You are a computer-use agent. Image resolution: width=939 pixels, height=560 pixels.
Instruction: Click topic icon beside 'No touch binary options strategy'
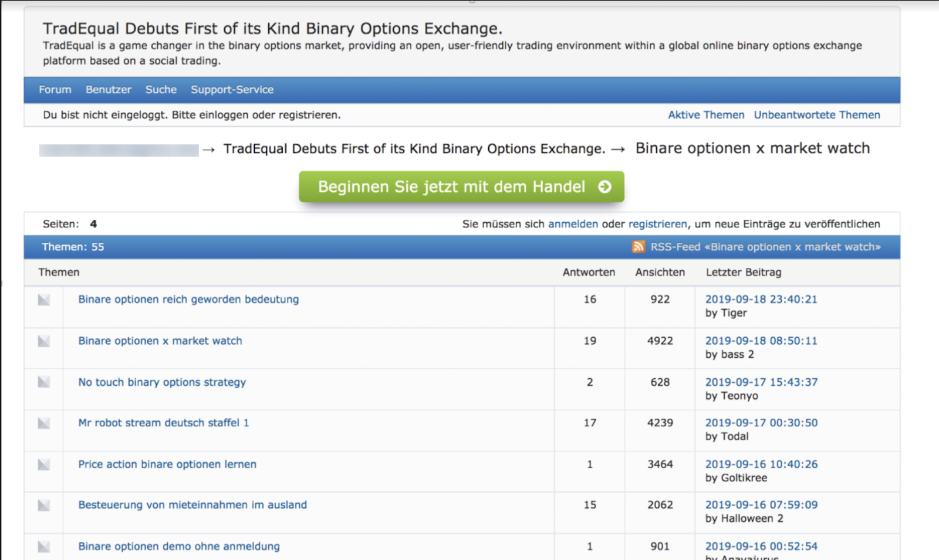(44, 382)
